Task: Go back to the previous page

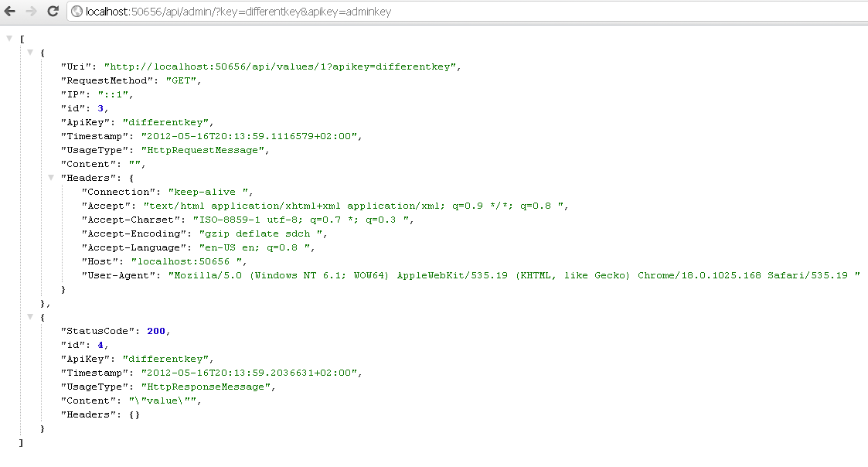Action: pos(10,11)
